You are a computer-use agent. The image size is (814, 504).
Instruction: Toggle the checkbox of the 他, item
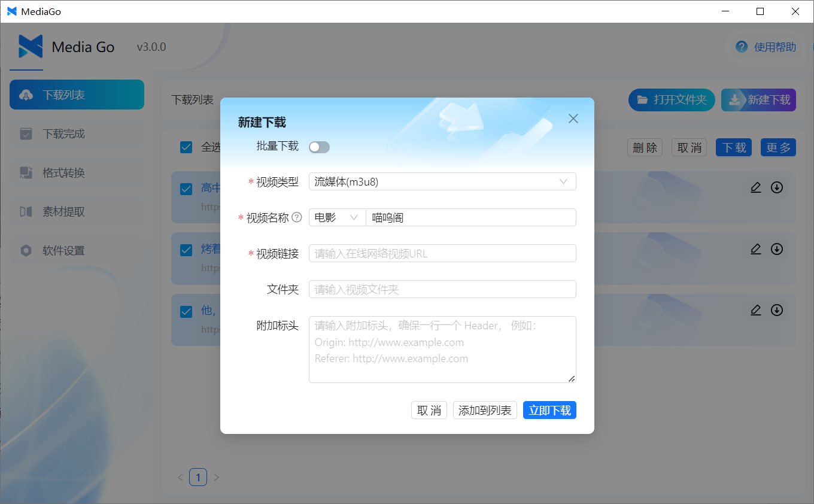point(186,312)
